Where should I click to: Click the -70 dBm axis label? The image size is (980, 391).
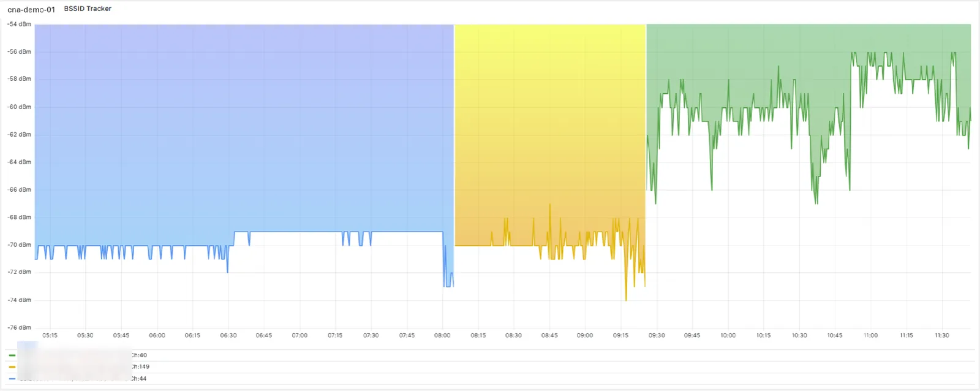click(19, 245)
